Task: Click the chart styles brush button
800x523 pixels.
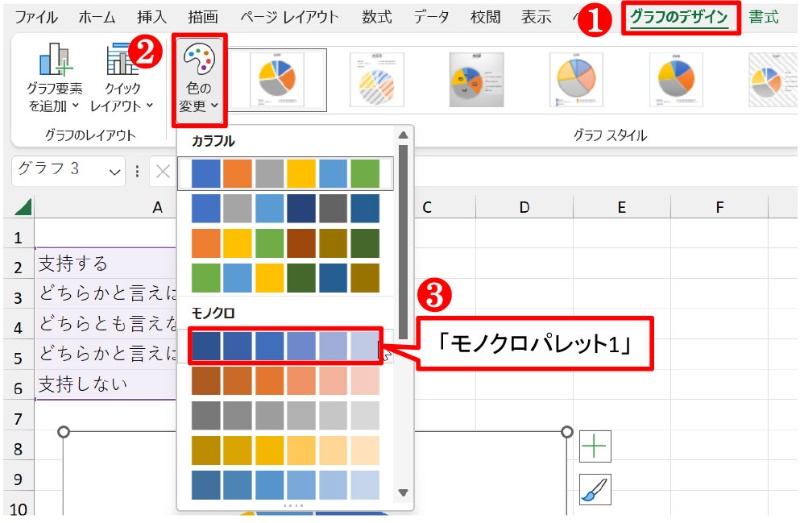Action: click(x=595, y=489)
